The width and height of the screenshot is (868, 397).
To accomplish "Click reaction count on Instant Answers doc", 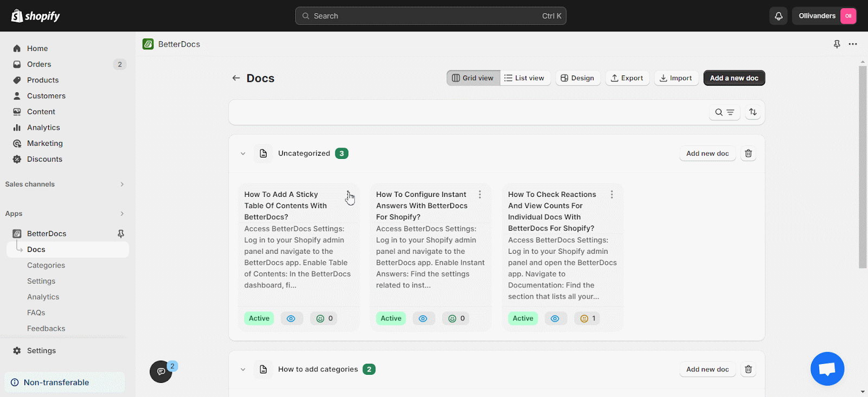I will point(456,318).
